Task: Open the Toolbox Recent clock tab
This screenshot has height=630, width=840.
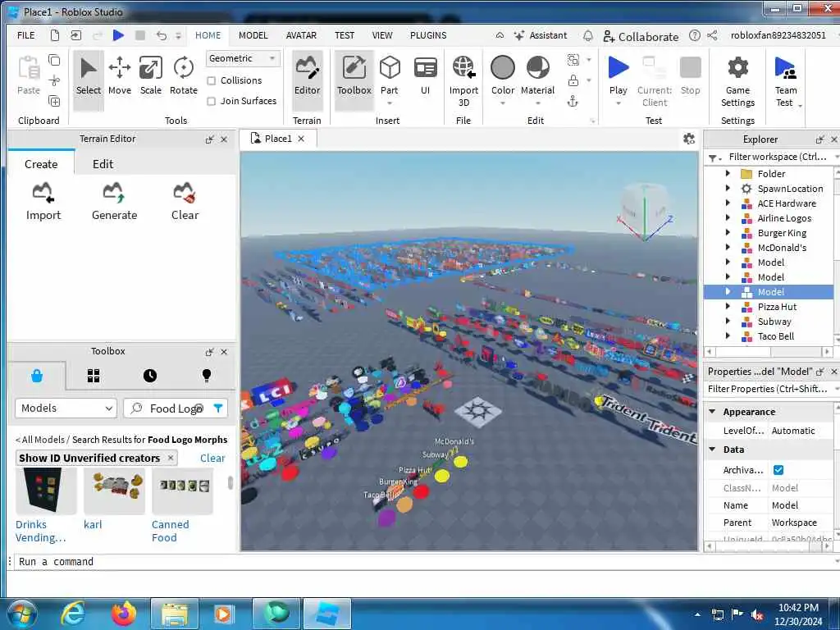Action: click(150, 376)
